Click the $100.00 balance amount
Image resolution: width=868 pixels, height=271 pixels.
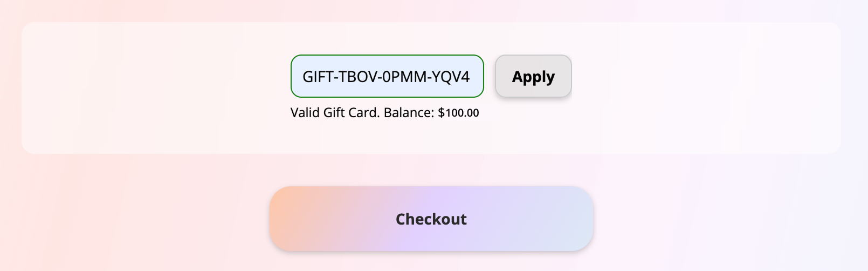458,113
